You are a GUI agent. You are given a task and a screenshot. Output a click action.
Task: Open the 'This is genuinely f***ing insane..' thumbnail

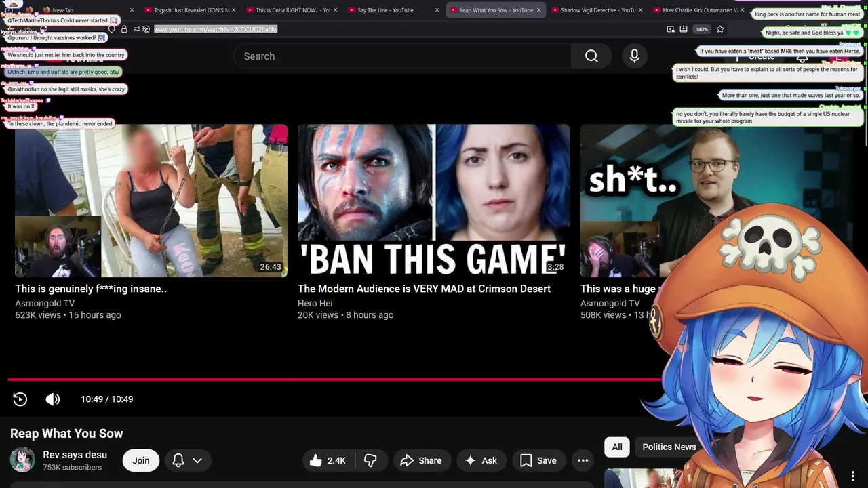(151, 201)
